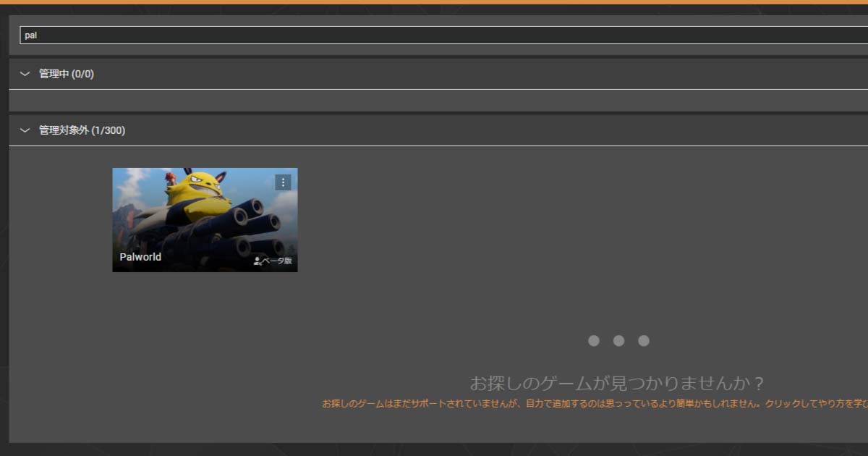Click the search field containing "pal"
868x456 pixels.
tap(444, 35)
